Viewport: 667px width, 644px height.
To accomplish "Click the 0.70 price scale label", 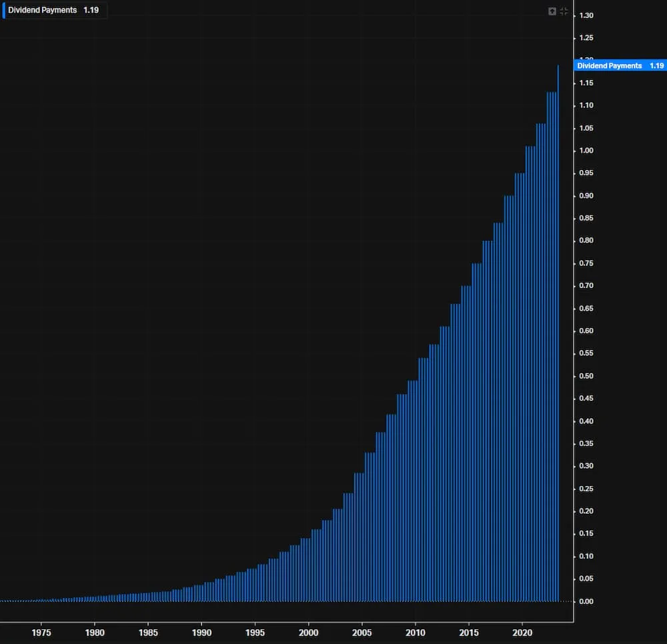I will [x=586, y=285].
